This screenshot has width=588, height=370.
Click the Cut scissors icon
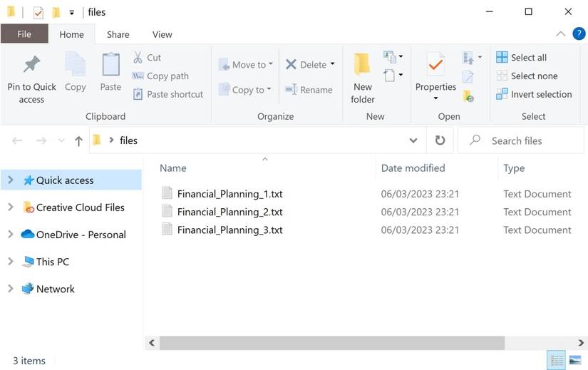pyautogui.click(x=138, y=58)
